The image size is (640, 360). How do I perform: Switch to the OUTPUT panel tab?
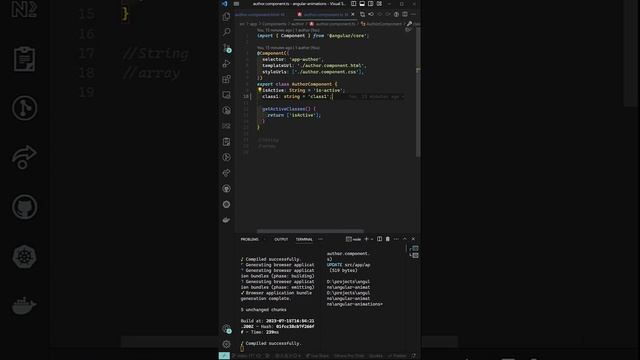point(281,239)
